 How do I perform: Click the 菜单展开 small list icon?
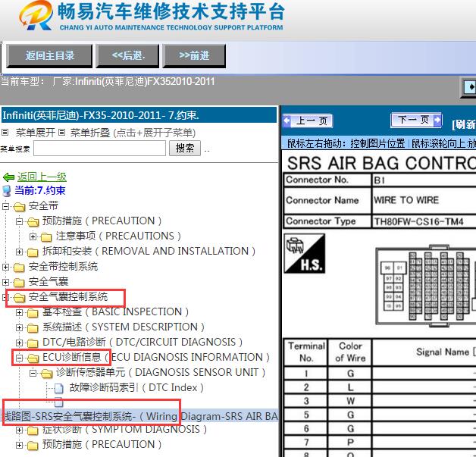[x=5, y=133]
